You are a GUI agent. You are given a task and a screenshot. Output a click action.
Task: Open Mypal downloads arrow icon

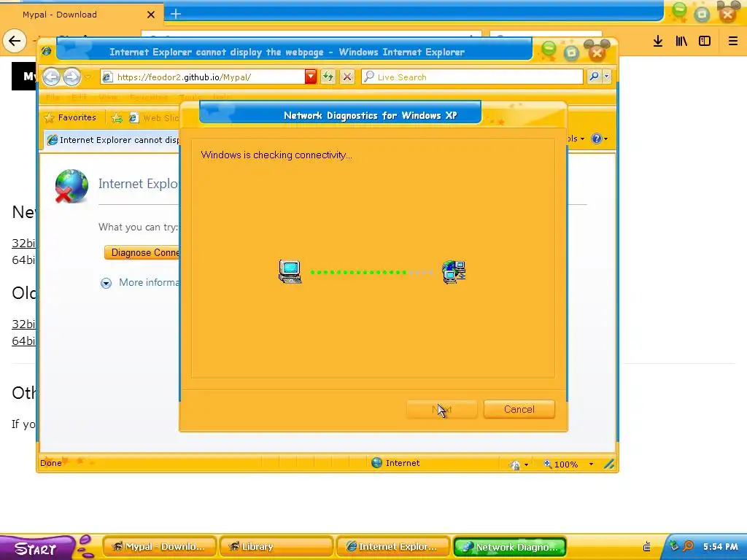coord(658,42)
